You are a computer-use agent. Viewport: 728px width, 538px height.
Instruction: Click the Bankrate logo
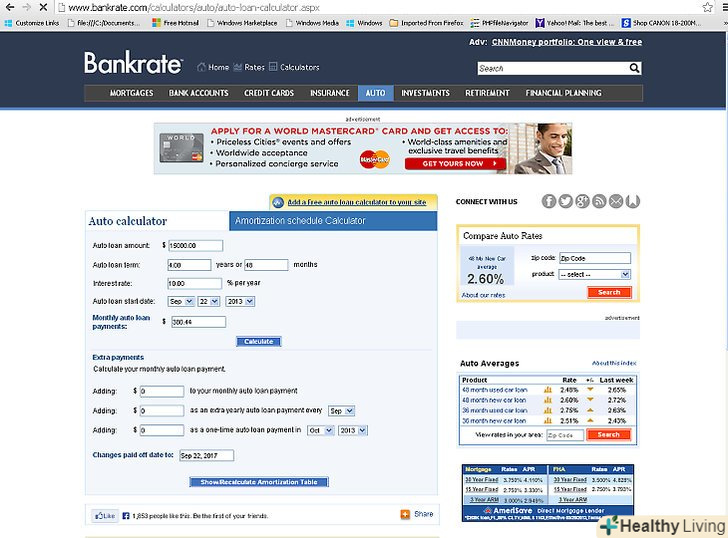pyautogui.click(x=133, y=63)
